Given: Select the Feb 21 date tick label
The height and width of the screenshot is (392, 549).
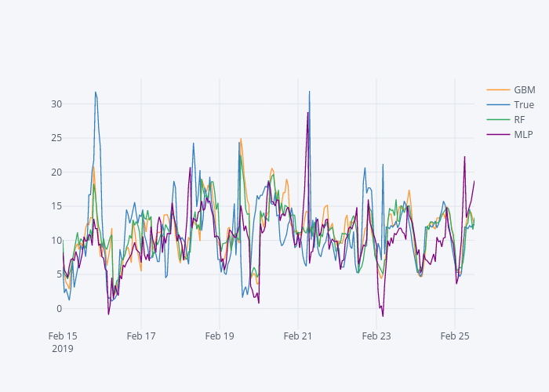Looking at the screenshot, I should click(x=298, y=336).
